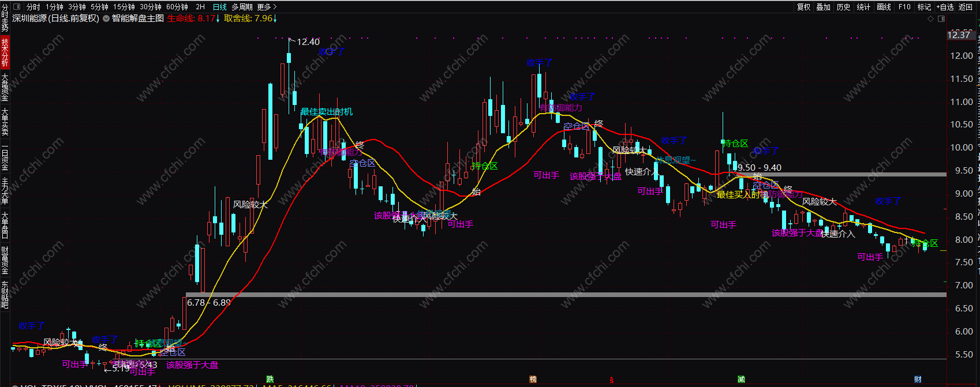
Task: Activate the 画线 drawing tools
Action: pyautogui.click(x=884, y=7)
